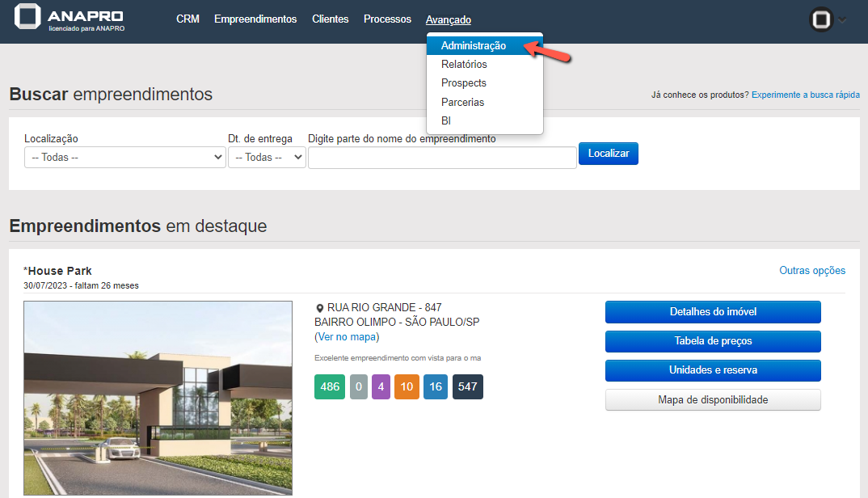
Task: Select Administração from the Avançado menu
Action: [x=474, y=46]
